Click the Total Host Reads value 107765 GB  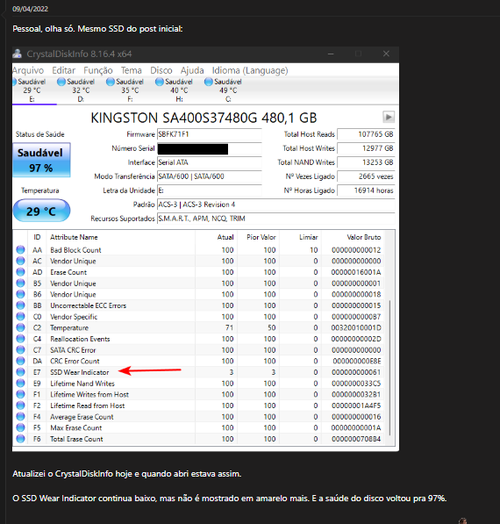366,134
